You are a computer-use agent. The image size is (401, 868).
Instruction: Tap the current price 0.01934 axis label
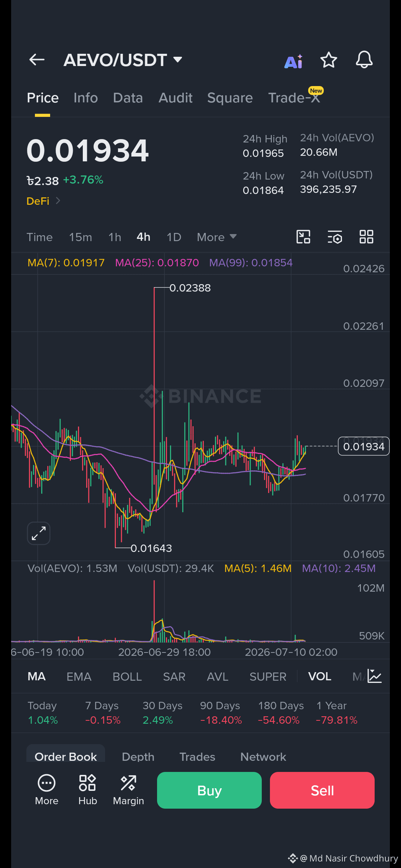(x=364, y=446)
